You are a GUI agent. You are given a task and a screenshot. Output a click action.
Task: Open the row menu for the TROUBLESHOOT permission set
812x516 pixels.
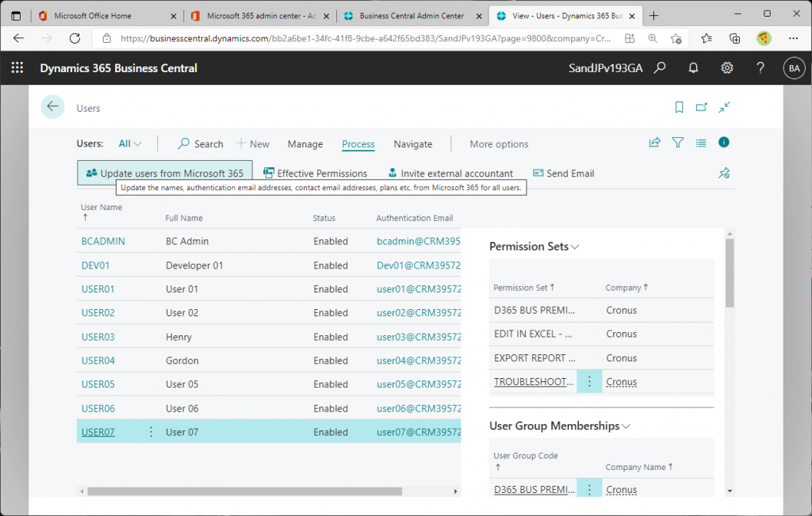point(589,382)
